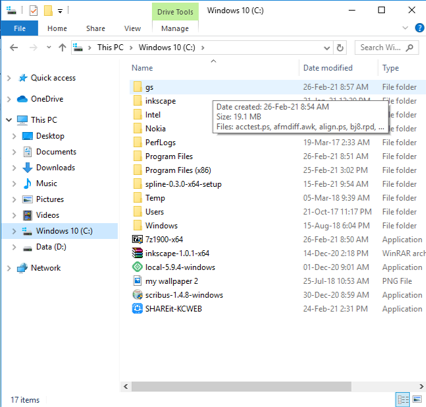Select the PerfLogs folder icon
Screen dimensions: 426x407
pos(137,142)
